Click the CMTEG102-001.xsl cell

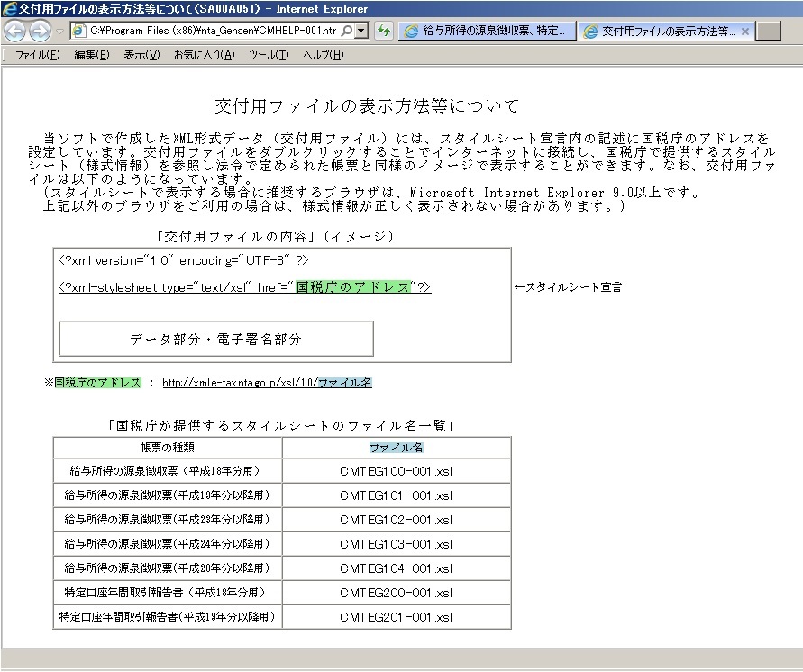coord(396,520)
